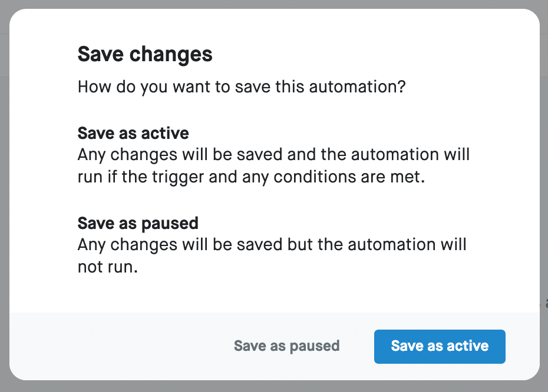Click the description under Save as paused heading

(x=272, y=255)
